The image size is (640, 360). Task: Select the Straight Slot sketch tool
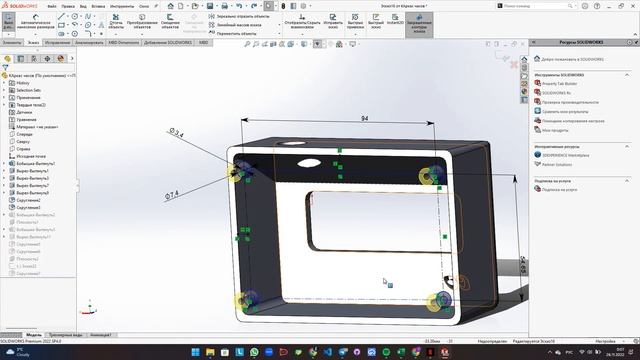click(x=61, y=33)
